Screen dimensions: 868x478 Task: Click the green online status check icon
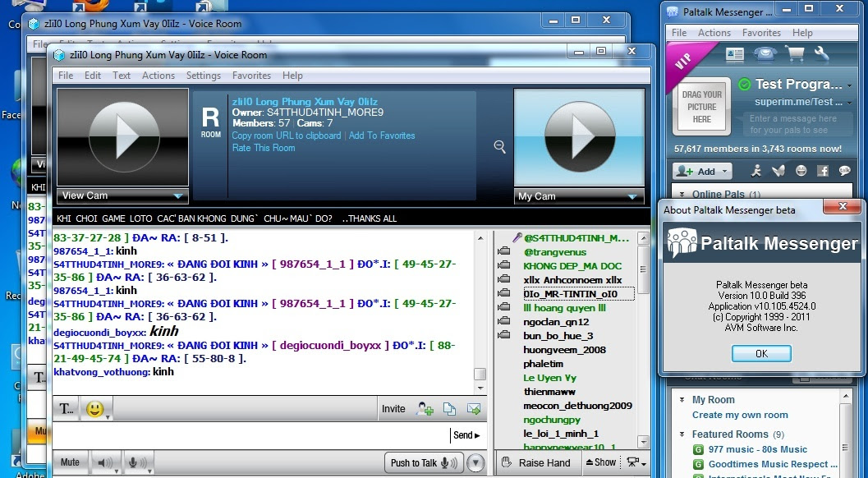click(745, 85)
